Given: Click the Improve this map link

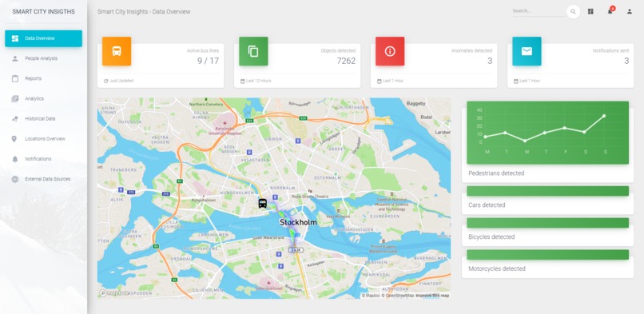Looking at the screenshot, I should tap(432, 296).
